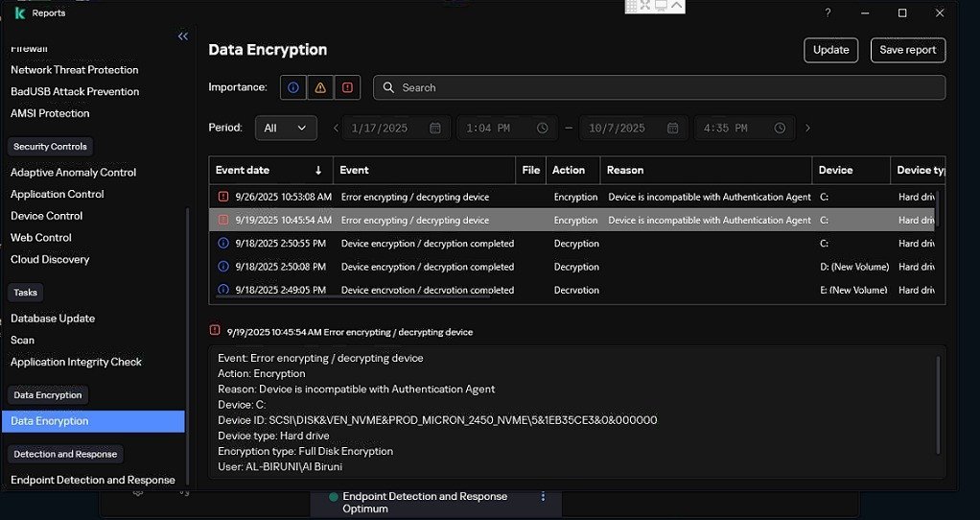Select the row with device E: (New Volume)
Image resolution: width=980 pixels, height=520 pixels.
click(x=572, y=290)
